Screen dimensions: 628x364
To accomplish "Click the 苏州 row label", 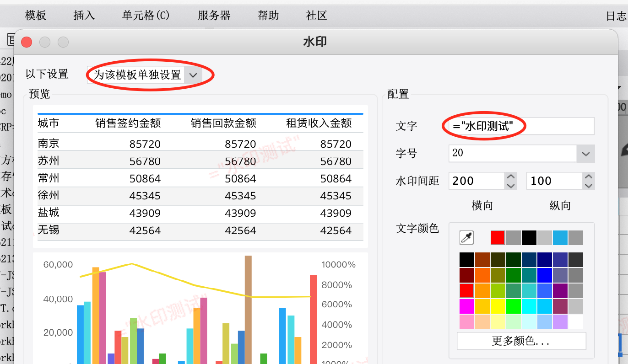I will coord(49,161).
